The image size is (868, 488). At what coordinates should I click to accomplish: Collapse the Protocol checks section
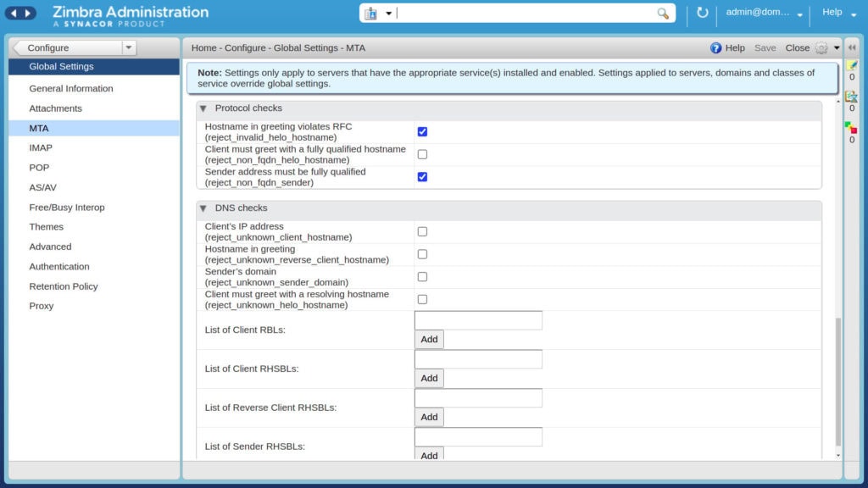point(203,108)
